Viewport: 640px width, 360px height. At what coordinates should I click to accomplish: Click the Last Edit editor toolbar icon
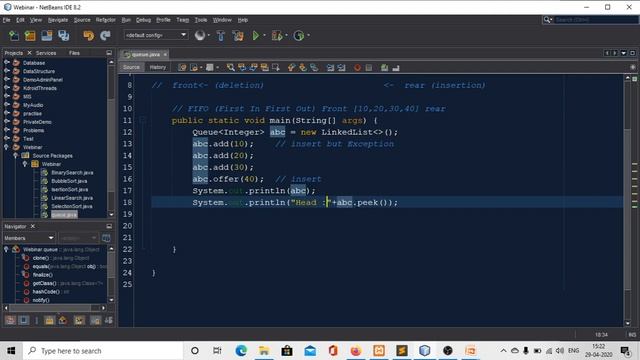coord(182,67)
